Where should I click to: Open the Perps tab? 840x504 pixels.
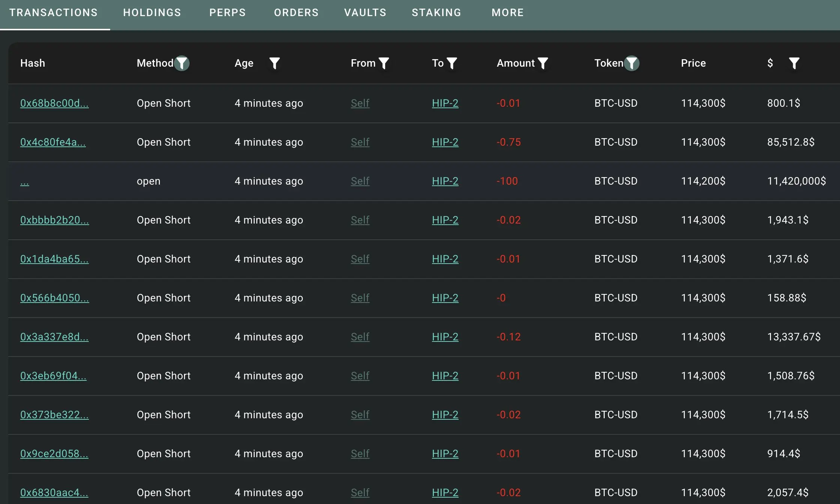tap(227, 13)
